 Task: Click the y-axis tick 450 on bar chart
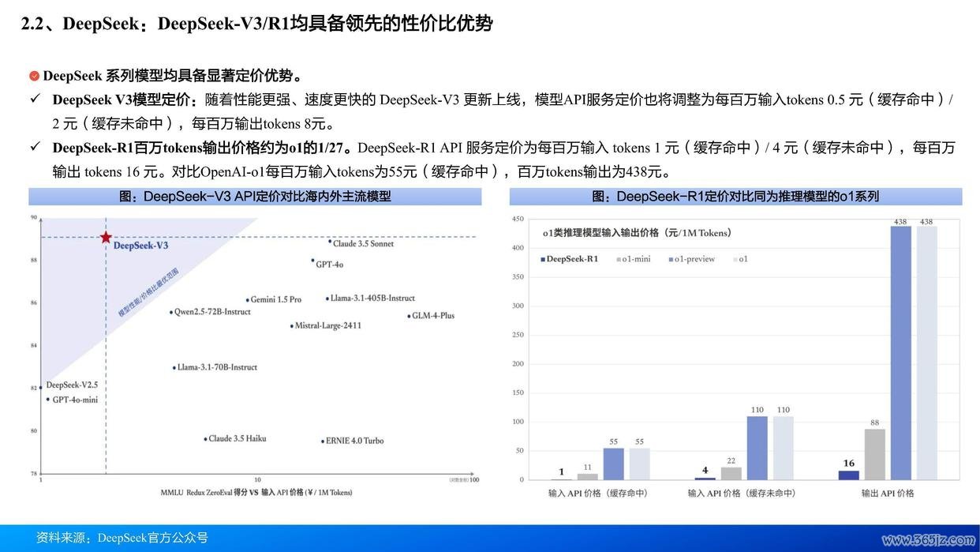click(x=518, y=219)
